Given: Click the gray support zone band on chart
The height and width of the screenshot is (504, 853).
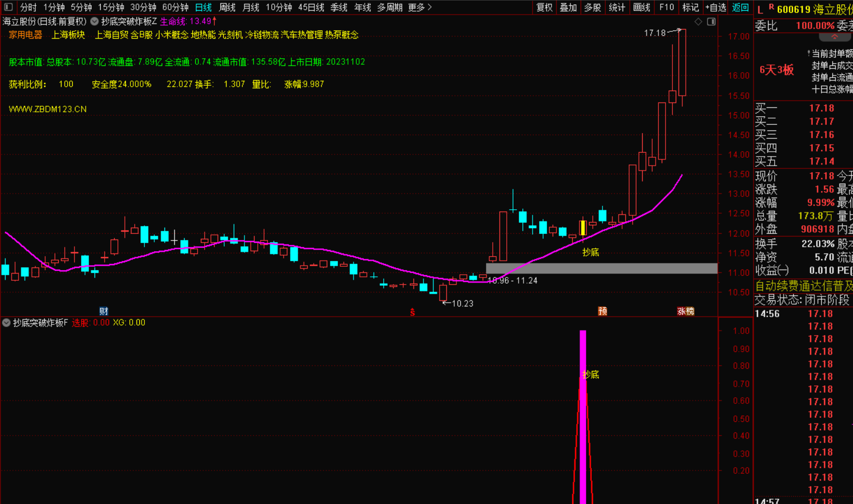Looking at the screenshot, I should [x=601, y=269].
